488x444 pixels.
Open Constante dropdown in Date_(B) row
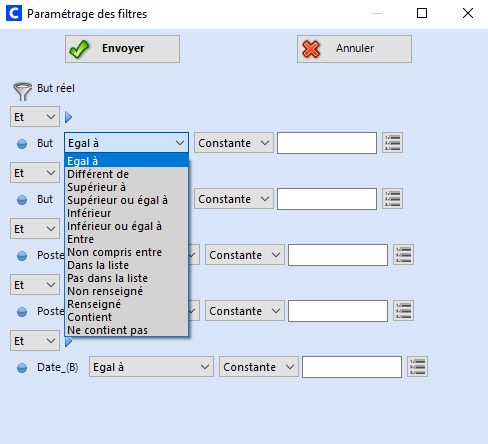pyautogui.click(x=259, y=367)
